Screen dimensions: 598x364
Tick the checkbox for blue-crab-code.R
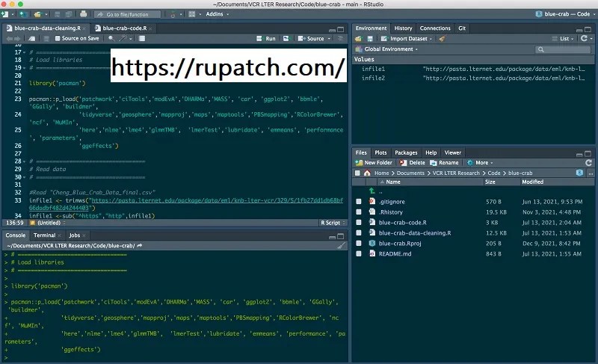pos(359,222)
